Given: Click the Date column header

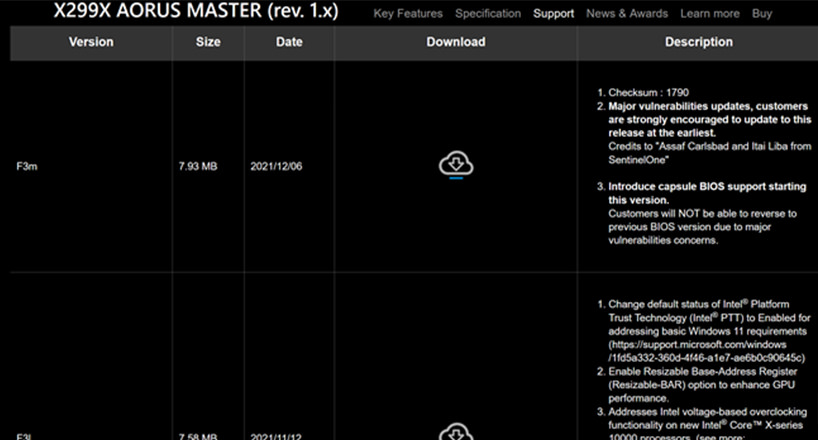Looking at the screenshot, I should (289, 42).
